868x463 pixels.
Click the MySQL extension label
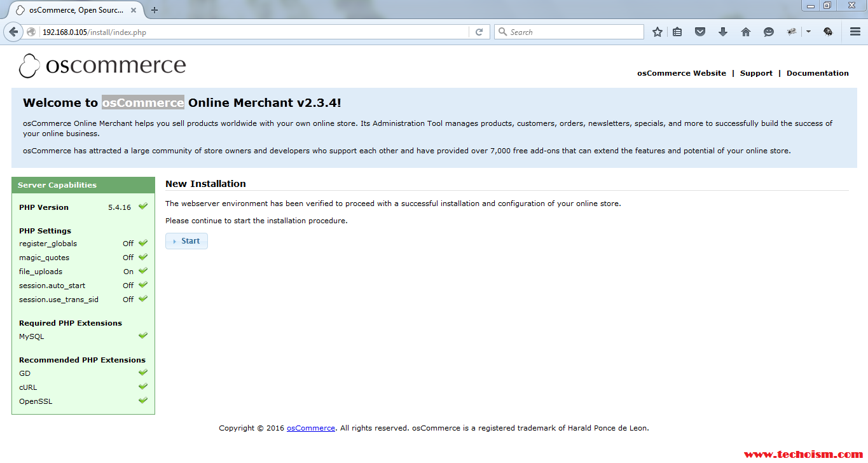coord(32,336)
